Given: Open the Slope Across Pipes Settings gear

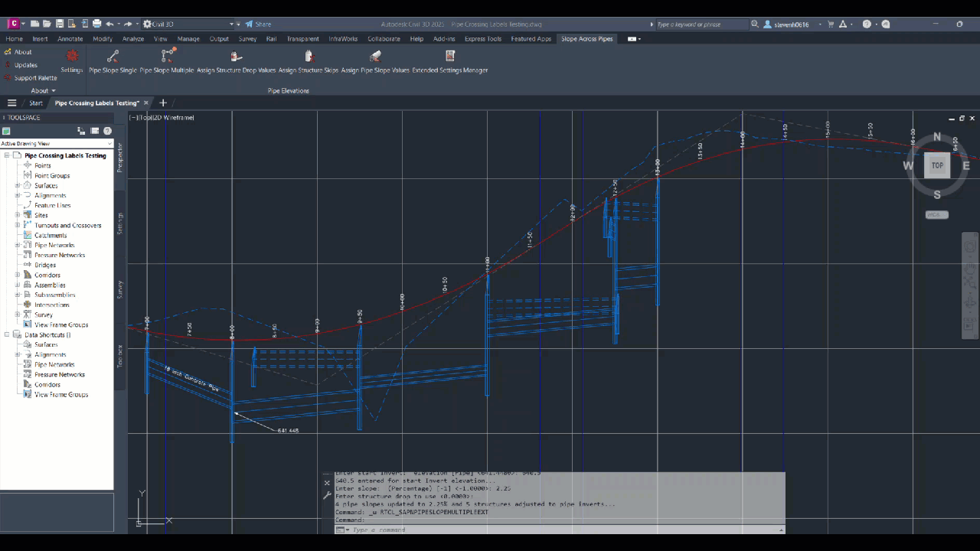Looking at the screenshot, I should 72,57.
